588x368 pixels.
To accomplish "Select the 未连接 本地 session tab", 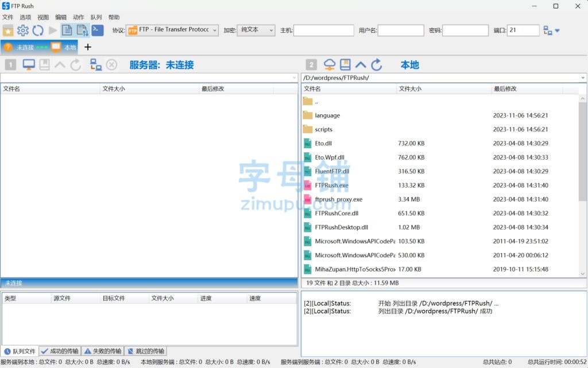I will [x=40, y=47].
